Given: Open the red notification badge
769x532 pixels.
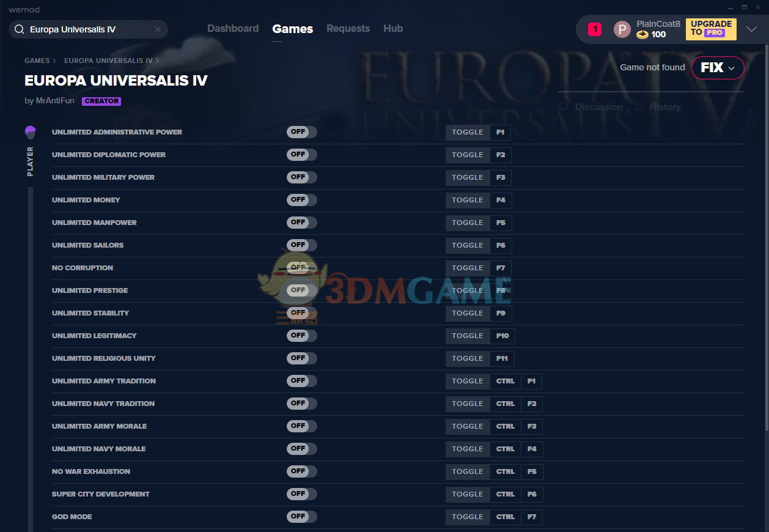Looking at the screenshot, I should click(x=595, y=29).
